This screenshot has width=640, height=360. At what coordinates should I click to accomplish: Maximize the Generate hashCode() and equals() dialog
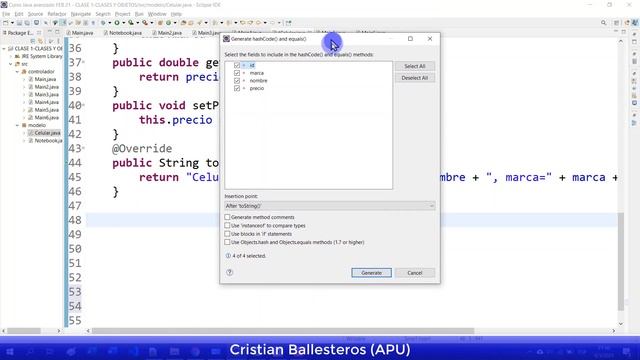point(410,39)
